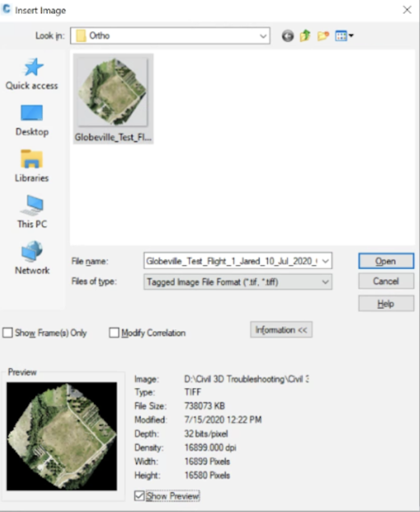Open Network location in sidebar
This screenshot has height=512, width=420.
32,258
